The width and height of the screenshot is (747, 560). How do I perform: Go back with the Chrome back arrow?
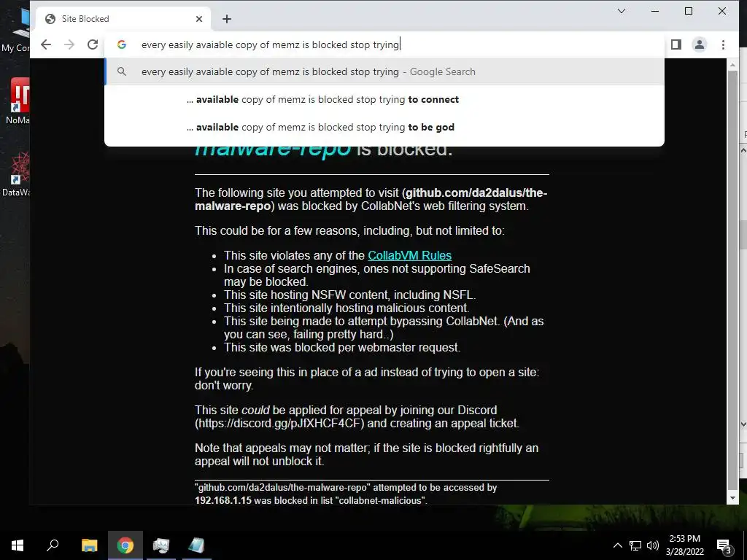[46, 44]
